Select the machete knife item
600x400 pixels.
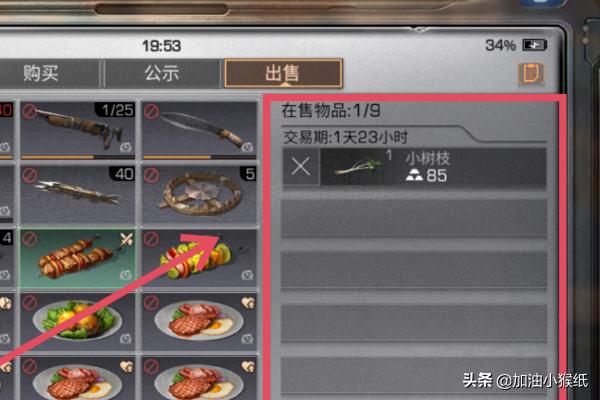pos(199,131)
